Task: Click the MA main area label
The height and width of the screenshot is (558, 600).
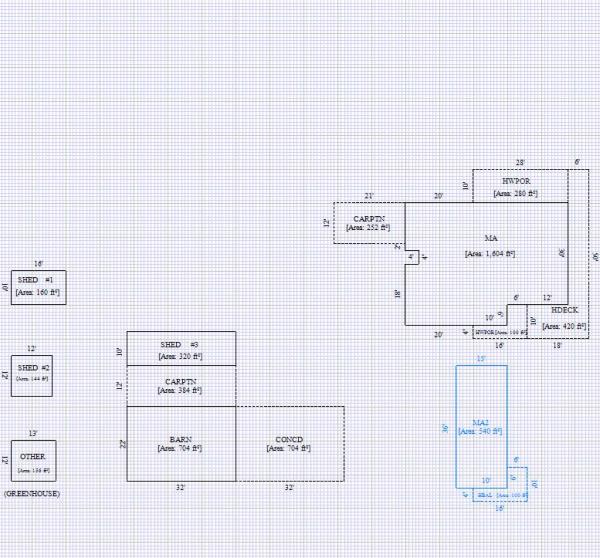Action: coord(490,239)
